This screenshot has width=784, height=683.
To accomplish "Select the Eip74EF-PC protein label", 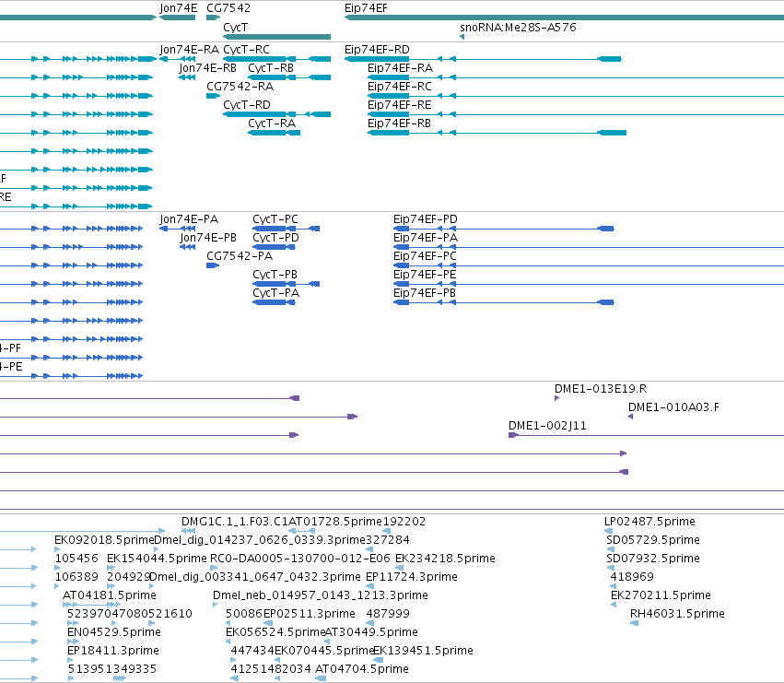I will click(x=425, y=256).
